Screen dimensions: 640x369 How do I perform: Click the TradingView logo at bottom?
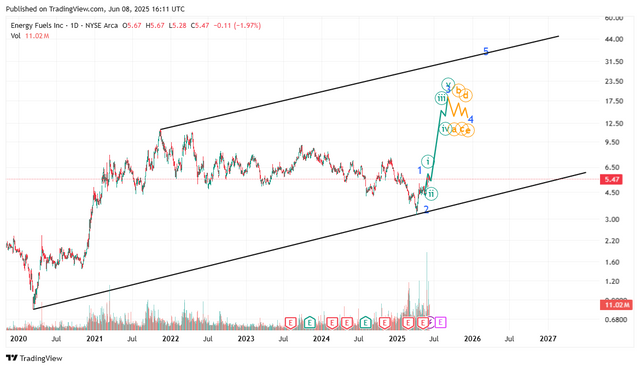point(34,358)
